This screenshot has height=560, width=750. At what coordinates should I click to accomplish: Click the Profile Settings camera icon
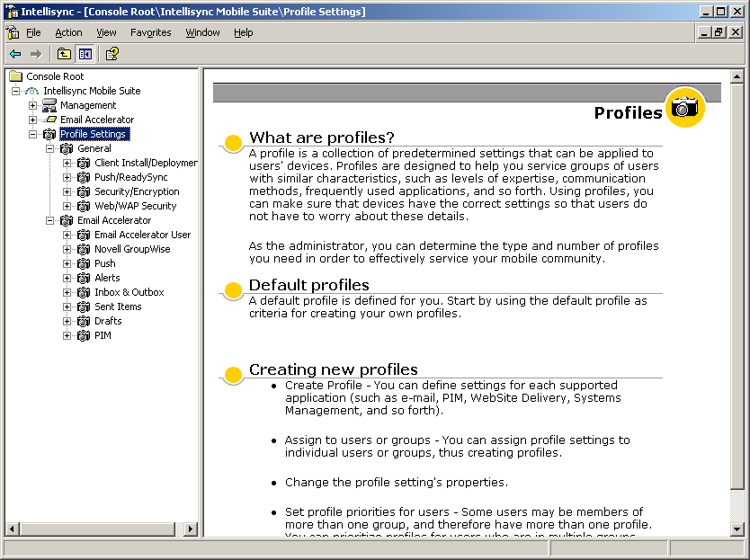(49, 134)
